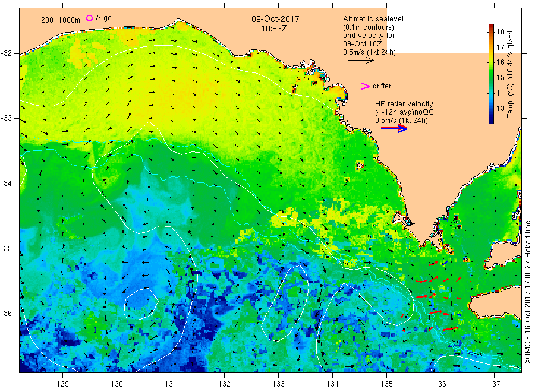Click the longitude label 136

440,384
